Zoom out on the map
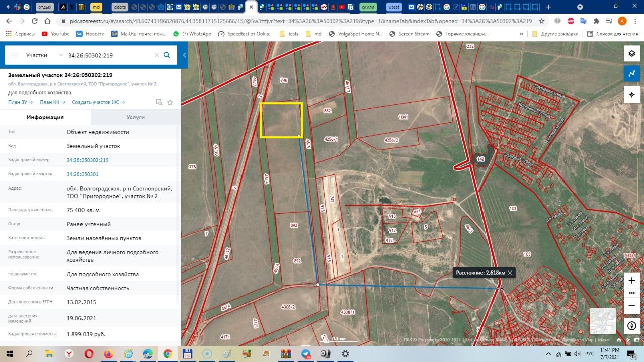Screen dimensions: 644x362 632,306
